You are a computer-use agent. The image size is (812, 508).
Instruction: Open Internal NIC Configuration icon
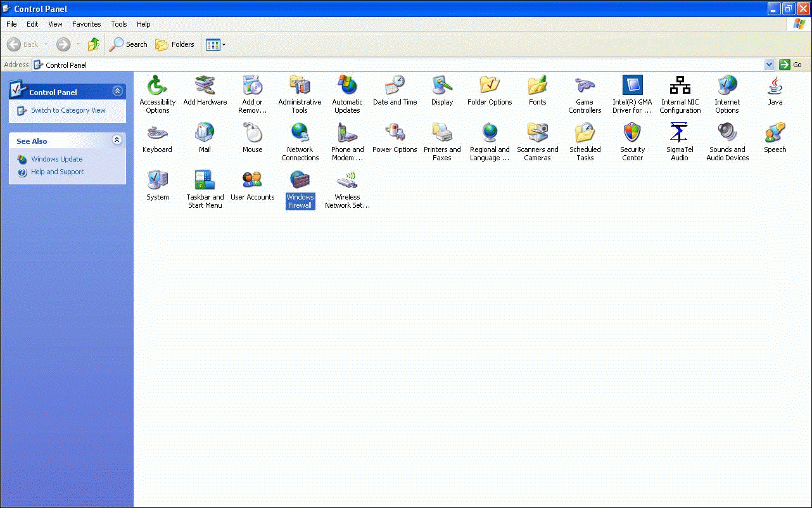coord(680,86)
